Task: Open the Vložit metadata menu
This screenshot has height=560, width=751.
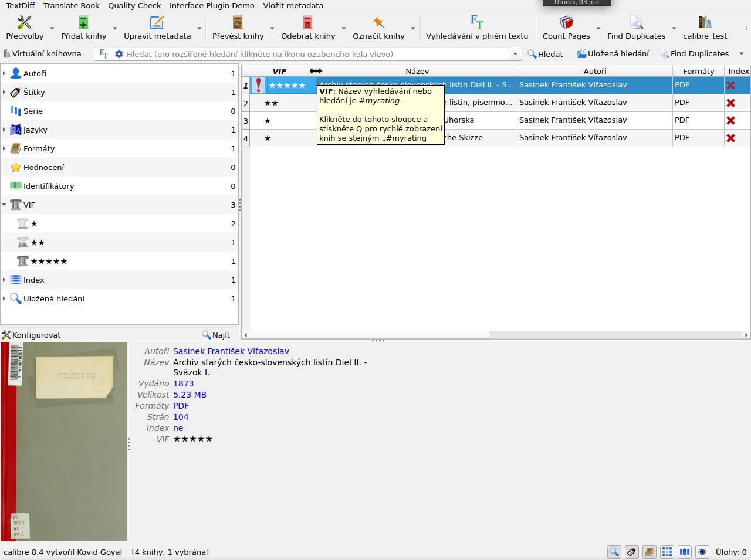Action: [x=293, y=5]
